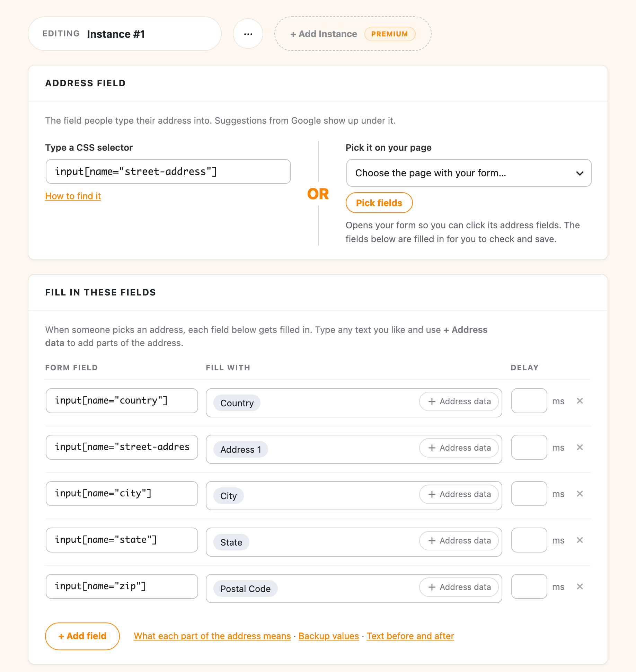Add address data to the Postal Code row
636x672 pixels.
459,587
